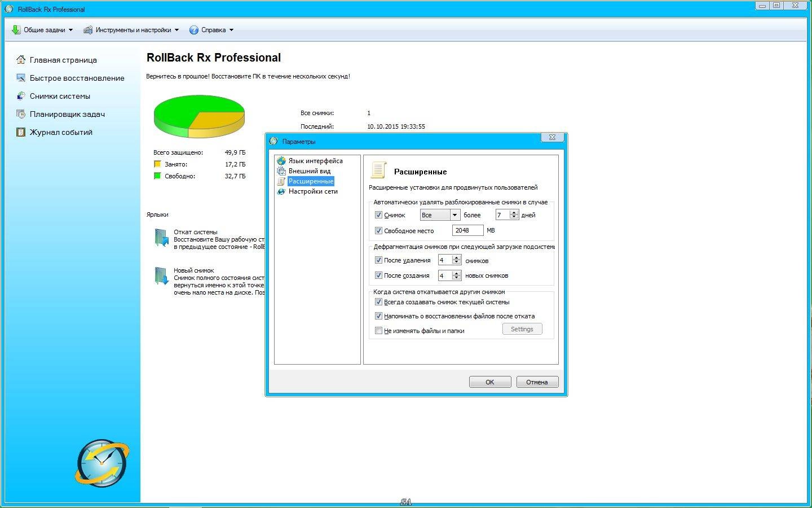Click the Планировщик задач clock icon
The width and height of the screenshot is (812, 508).
coord(21,114)
